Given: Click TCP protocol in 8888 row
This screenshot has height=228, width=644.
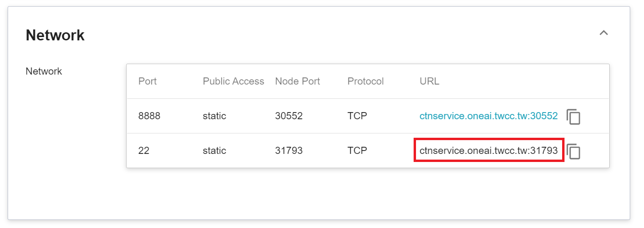Looking at the screenshot, I should (x=357, y=116).
